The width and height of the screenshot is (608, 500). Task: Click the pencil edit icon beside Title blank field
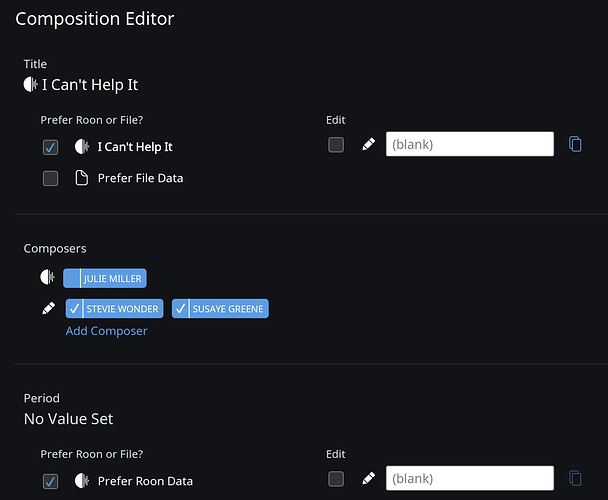pos(368,145)
